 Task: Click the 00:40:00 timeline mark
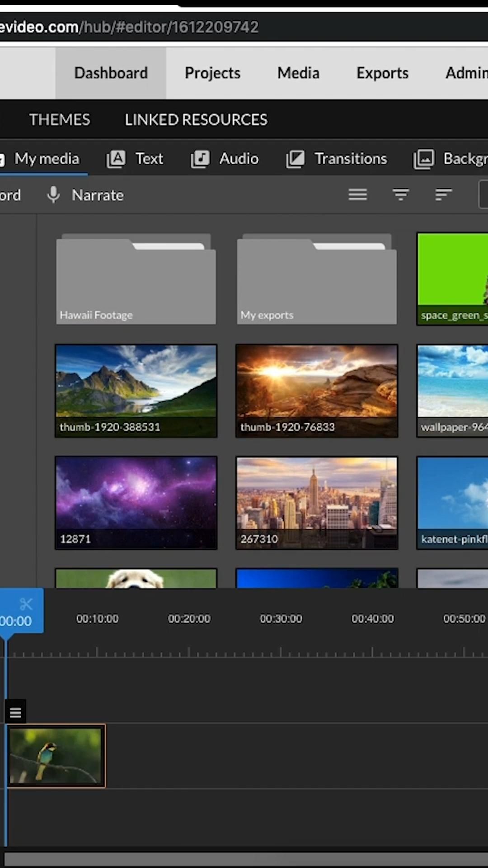(x=373, y=618)
